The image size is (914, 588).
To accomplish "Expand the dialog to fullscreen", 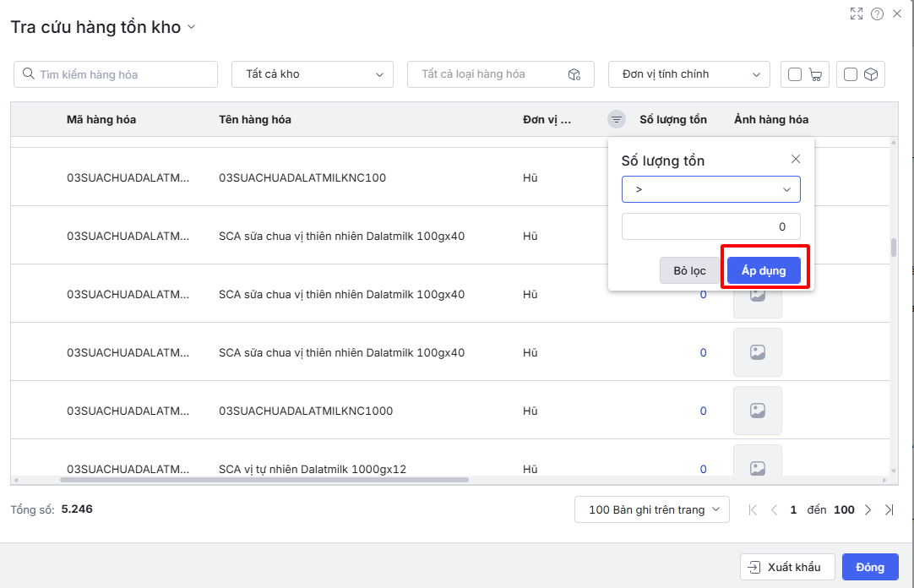I will click(857, 14).
